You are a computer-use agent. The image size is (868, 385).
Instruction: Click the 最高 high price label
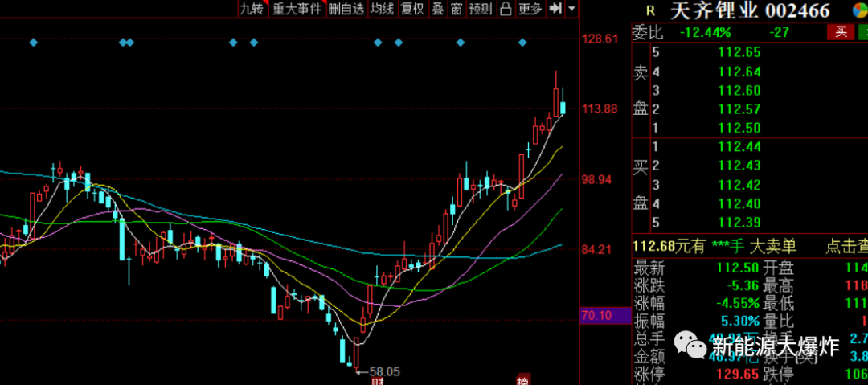pos(778,286)
